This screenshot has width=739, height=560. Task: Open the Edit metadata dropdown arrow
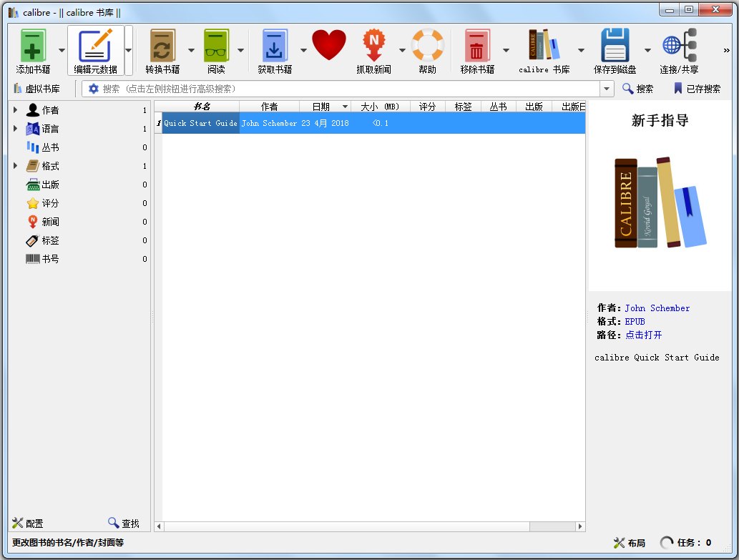(x=128, y=50)
